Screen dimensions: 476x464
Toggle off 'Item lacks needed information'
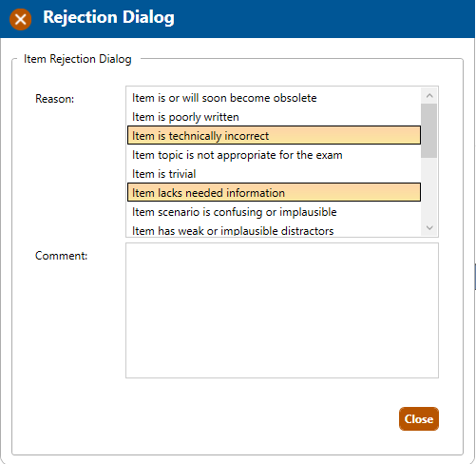pos(274,192)
